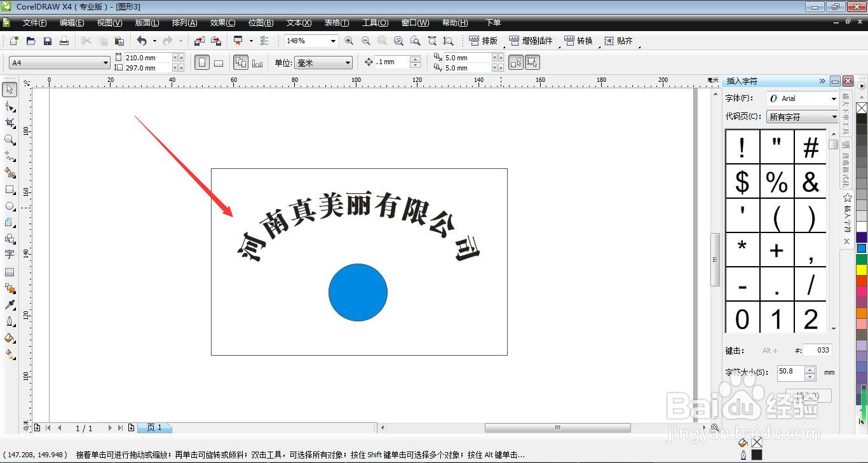Click the Zoom In magnifier
This screenshot has height=463, width=868.
click(x=349, y=41)
